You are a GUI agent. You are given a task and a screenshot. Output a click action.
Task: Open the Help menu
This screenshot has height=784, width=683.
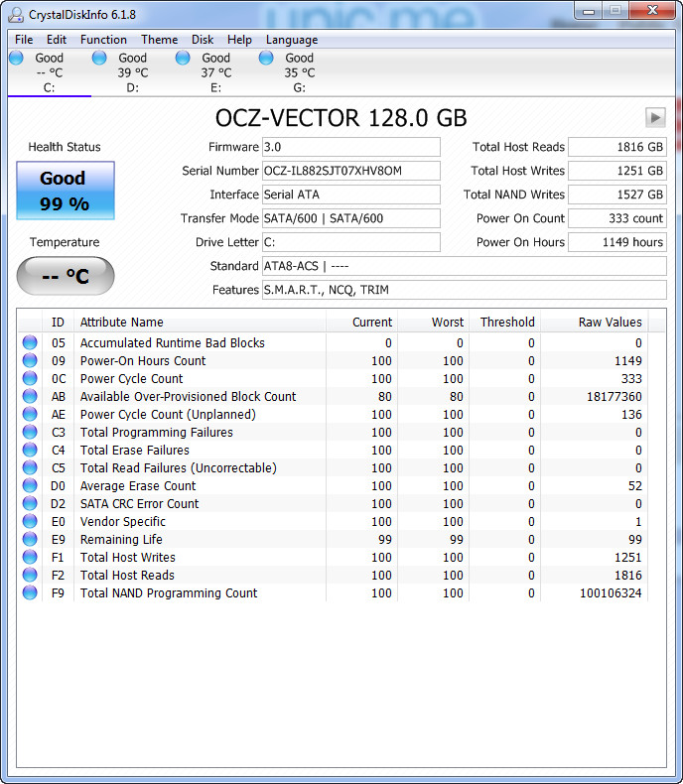click(x=239, y=40)
